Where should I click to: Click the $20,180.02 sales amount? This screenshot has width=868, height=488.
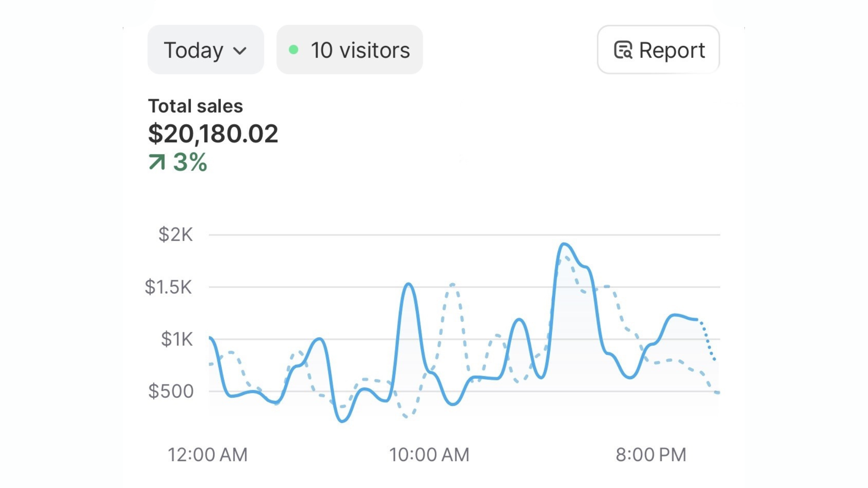(x=213, y=134)
